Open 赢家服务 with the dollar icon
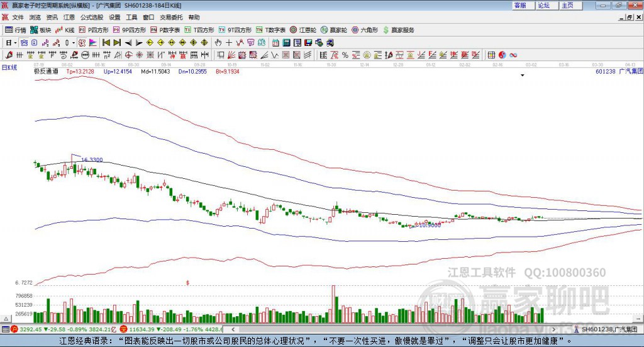The width and height of the screenshot is (644, 347). point(398,30)
